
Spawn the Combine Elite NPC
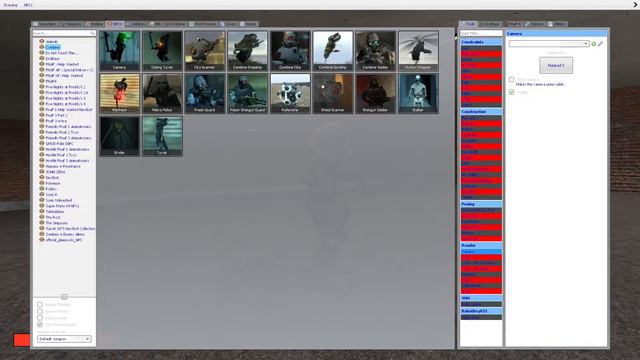click(x=290, y=51)
